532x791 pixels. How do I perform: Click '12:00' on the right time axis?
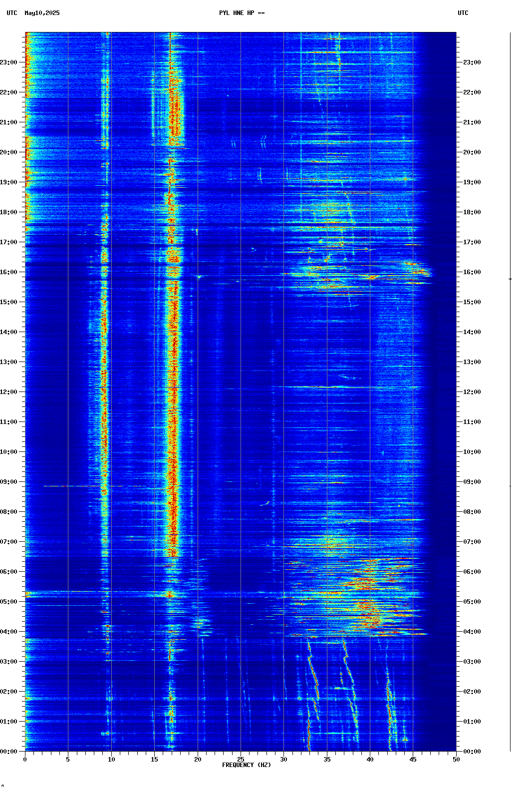tap(472, 392)
